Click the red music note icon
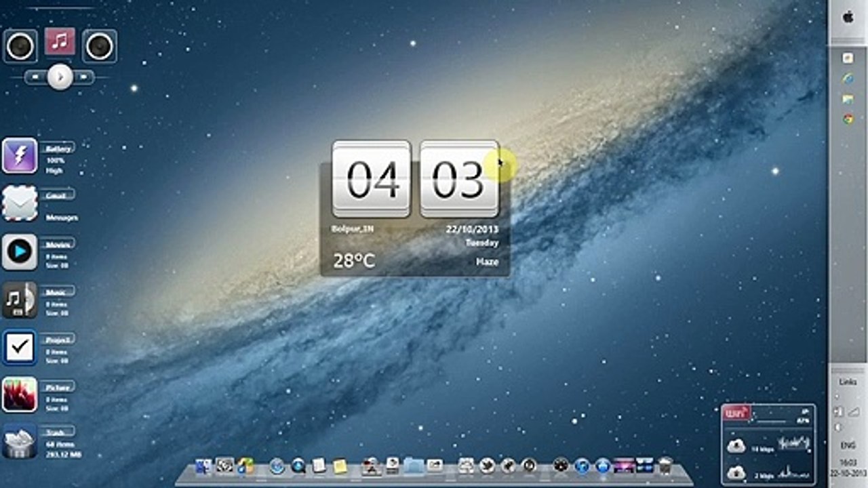 pyautogui.click(x=60, y=41)
